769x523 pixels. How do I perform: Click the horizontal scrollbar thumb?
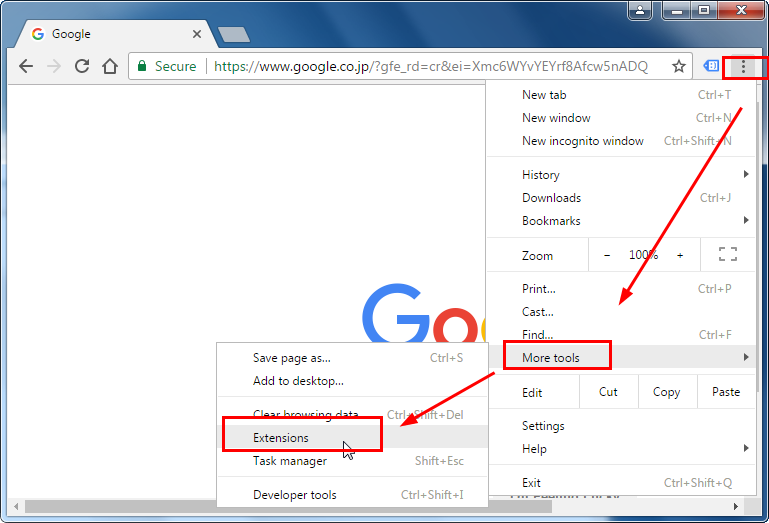coord(288,506)
